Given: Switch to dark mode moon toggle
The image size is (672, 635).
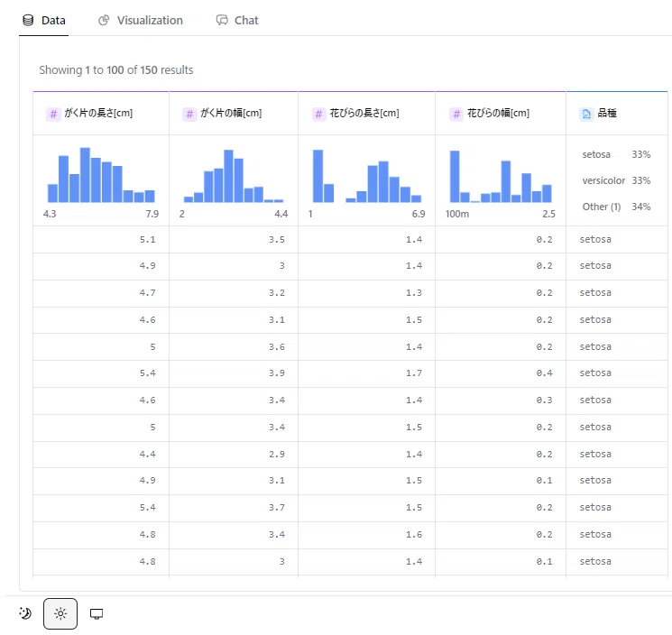Looking at the screenshot, I should [25, 613].
